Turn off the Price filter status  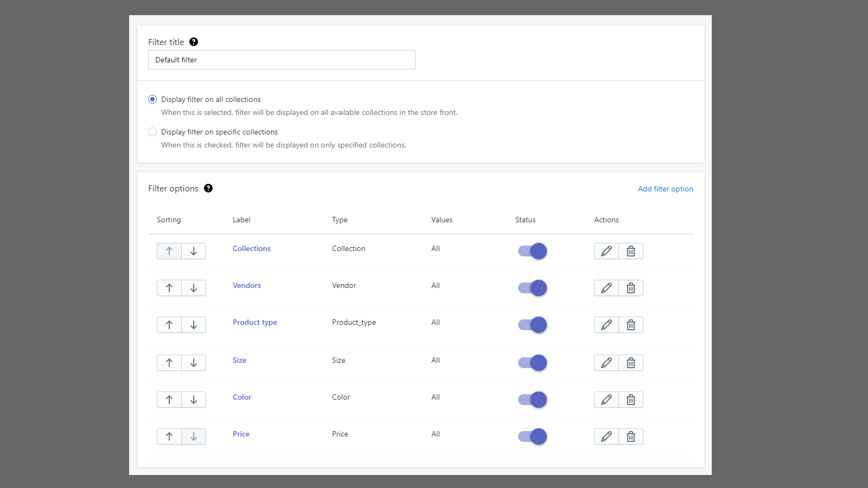(x=532, y=436)
